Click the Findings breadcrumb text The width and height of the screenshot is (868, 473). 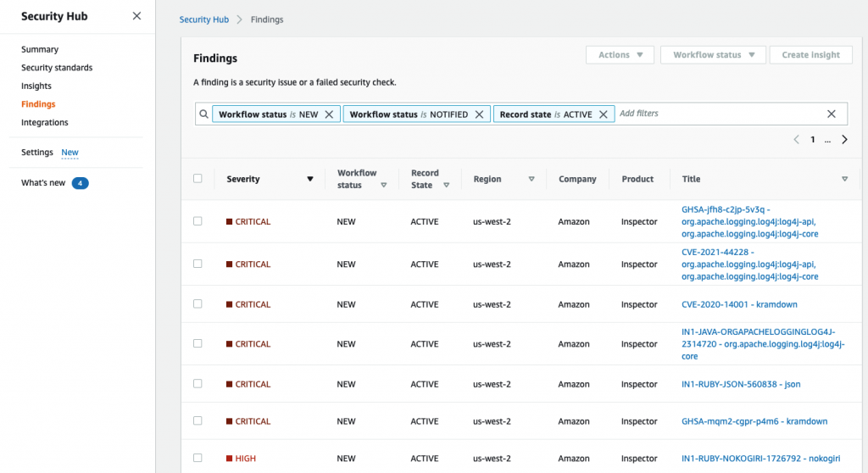267,19
